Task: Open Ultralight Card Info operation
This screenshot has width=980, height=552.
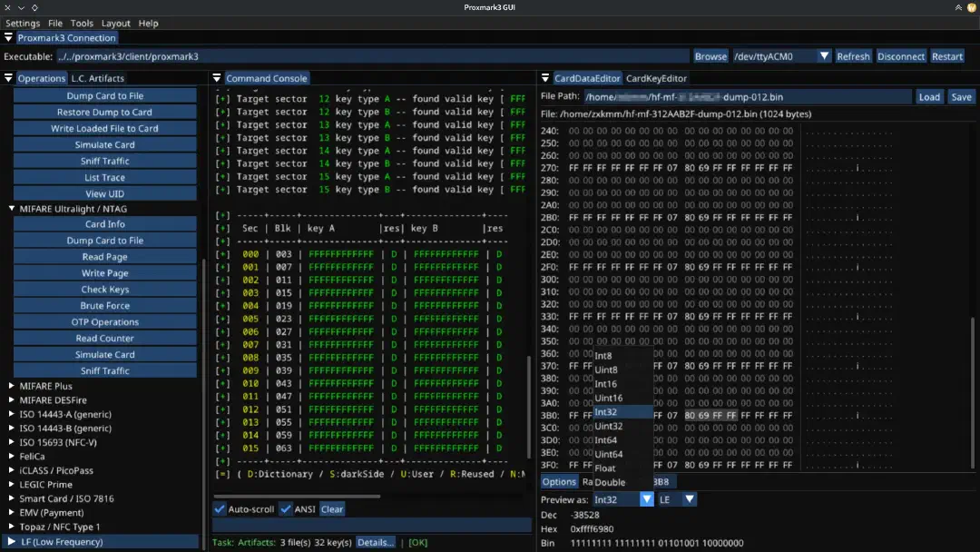Action: (104, 224)
